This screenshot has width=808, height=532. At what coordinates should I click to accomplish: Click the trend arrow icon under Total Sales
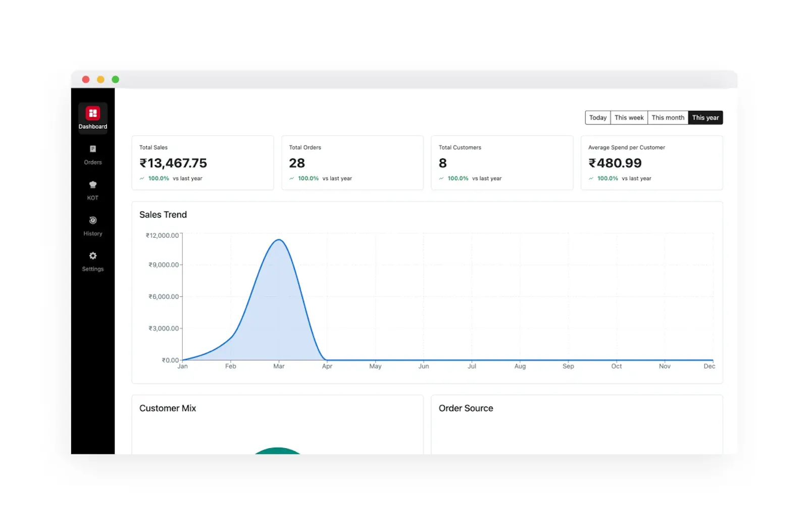point(142,179)
